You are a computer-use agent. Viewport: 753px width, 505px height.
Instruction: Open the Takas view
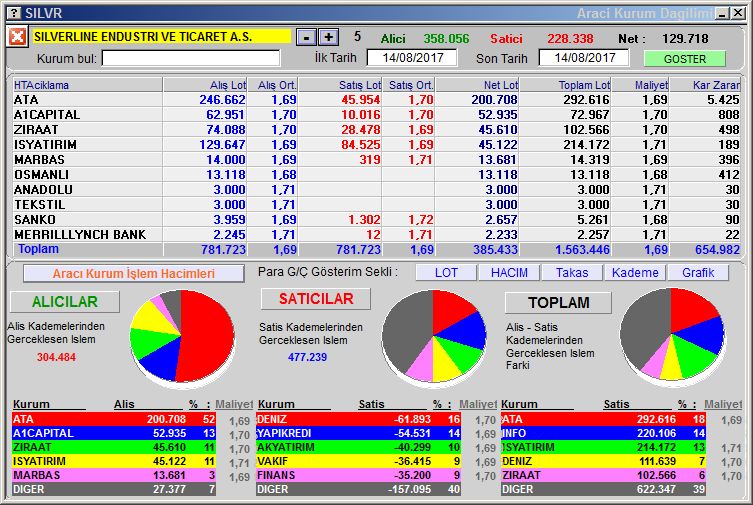tap(572, 273)
